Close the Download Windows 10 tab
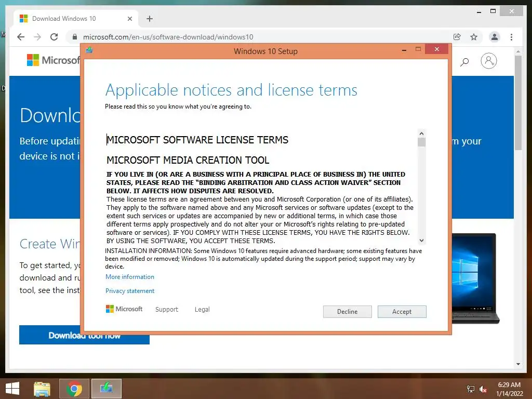Viewport: 532px width, 399px height. pyautogui.click(x=129, y=19)
